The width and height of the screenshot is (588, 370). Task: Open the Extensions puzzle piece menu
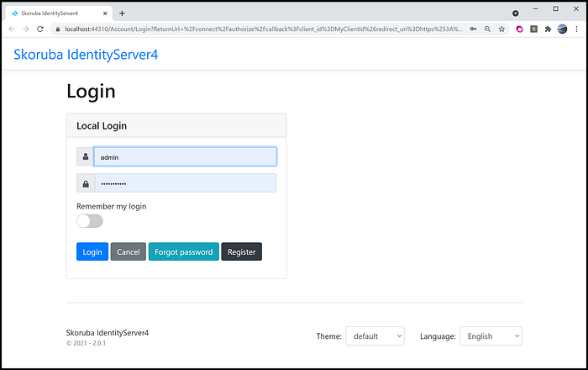pyautogui.click(x=548, y=29)
